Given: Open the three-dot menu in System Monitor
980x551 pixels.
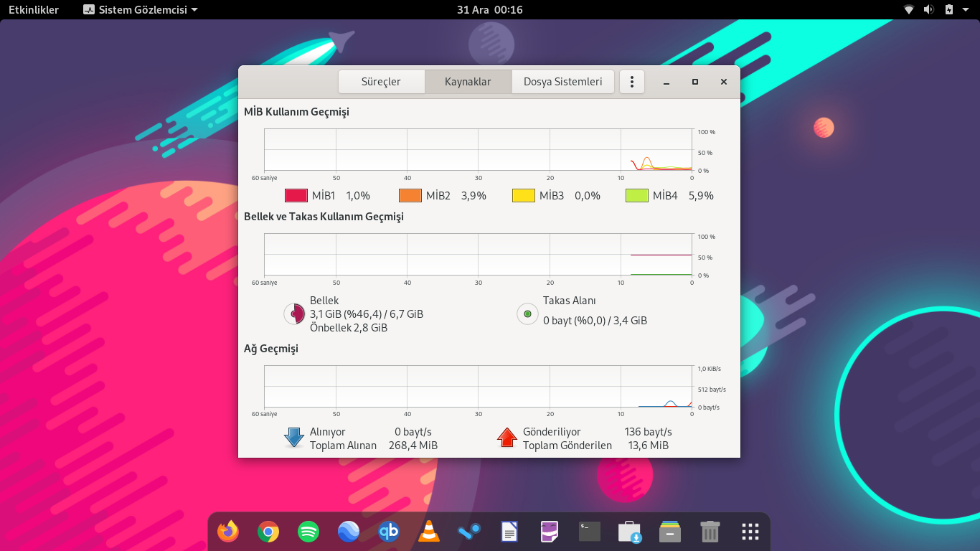Looking at the screenshot, I should [632, 82].
